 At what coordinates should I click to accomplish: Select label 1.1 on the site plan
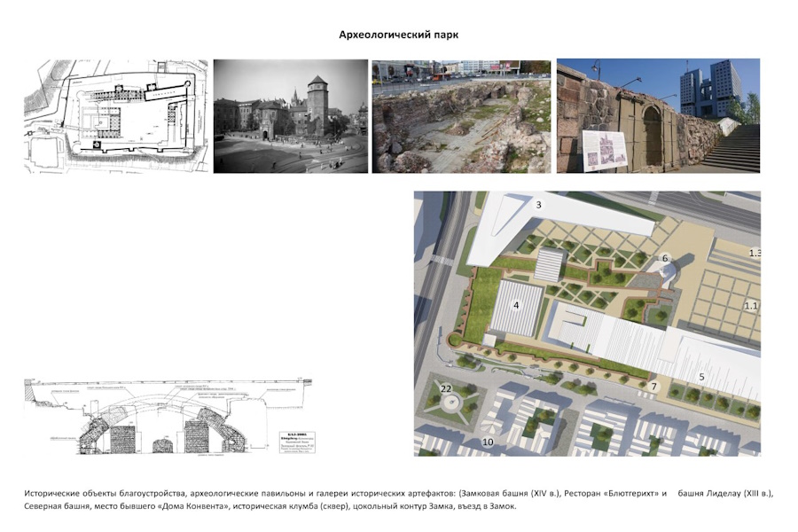pos(751,306)
